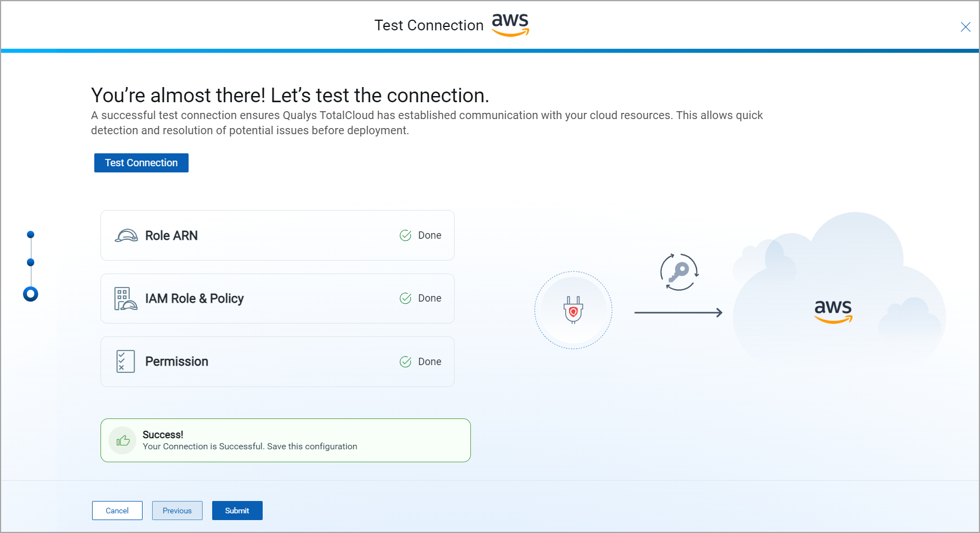Click the Done text in Role ARN row
Viewport: 980px width, 533px height.
click(430, 235)
